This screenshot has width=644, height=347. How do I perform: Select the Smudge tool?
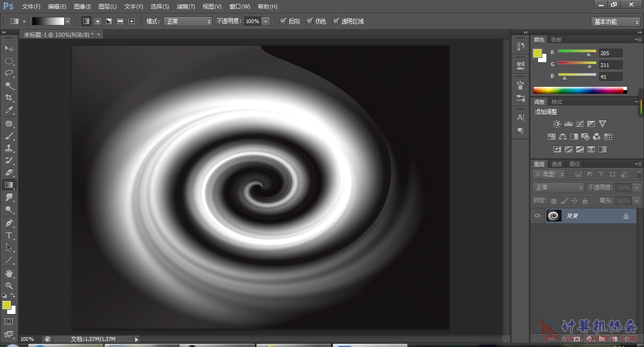click(9, 197)
